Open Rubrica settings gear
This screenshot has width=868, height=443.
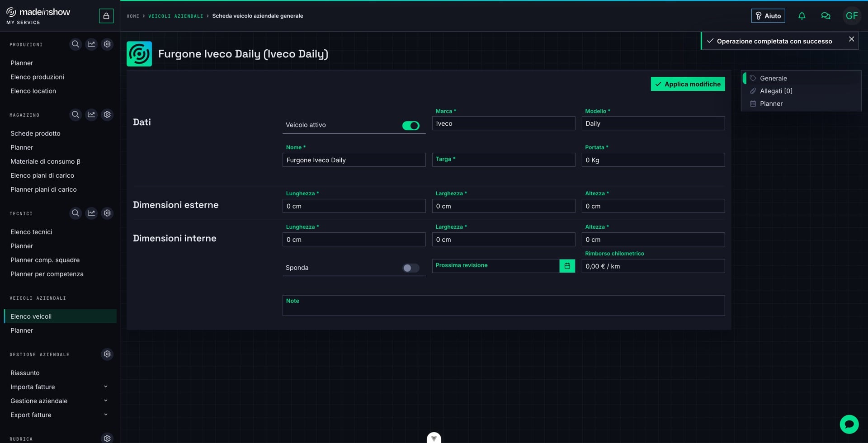[107, 438]
